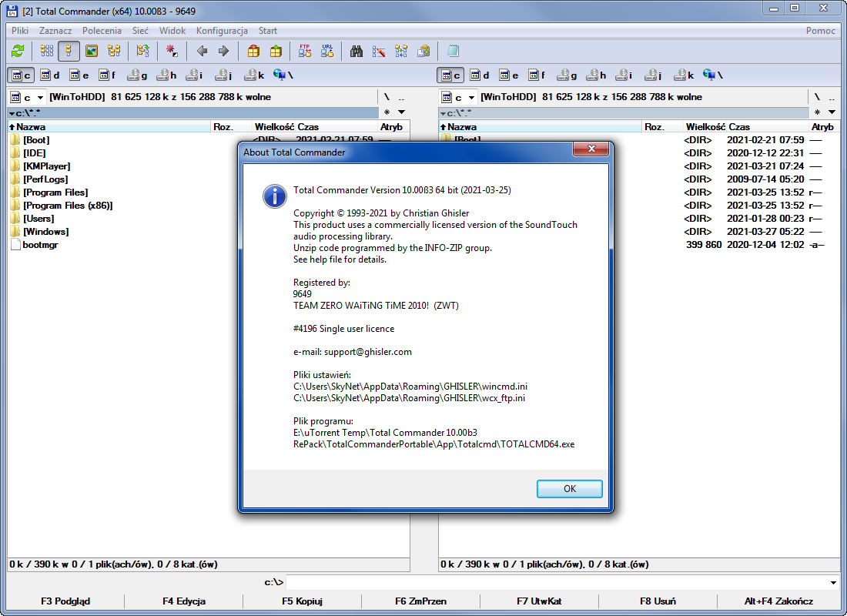Open network neighborhood icon in left drive bar
This screenshot has height=616, width=847.
point(283,75)
